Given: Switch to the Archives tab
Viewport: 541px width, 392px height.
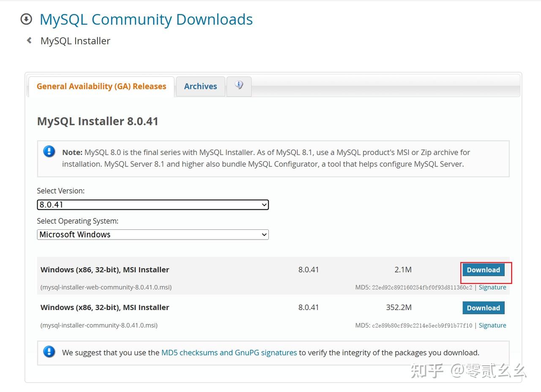Looking at the screenshot, I should click(x=200, y=86).
